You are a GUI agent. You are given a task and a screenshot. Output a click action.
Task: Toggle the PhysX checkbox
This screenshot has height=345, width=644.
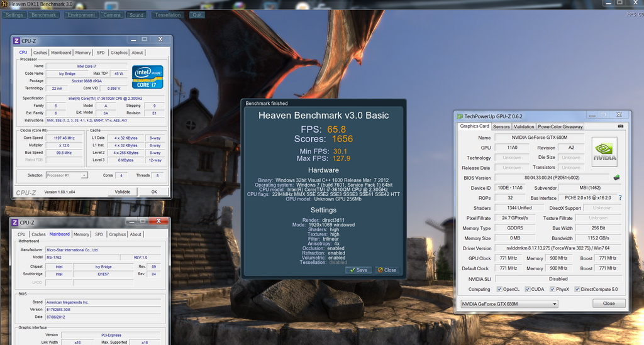pos(552,289)
